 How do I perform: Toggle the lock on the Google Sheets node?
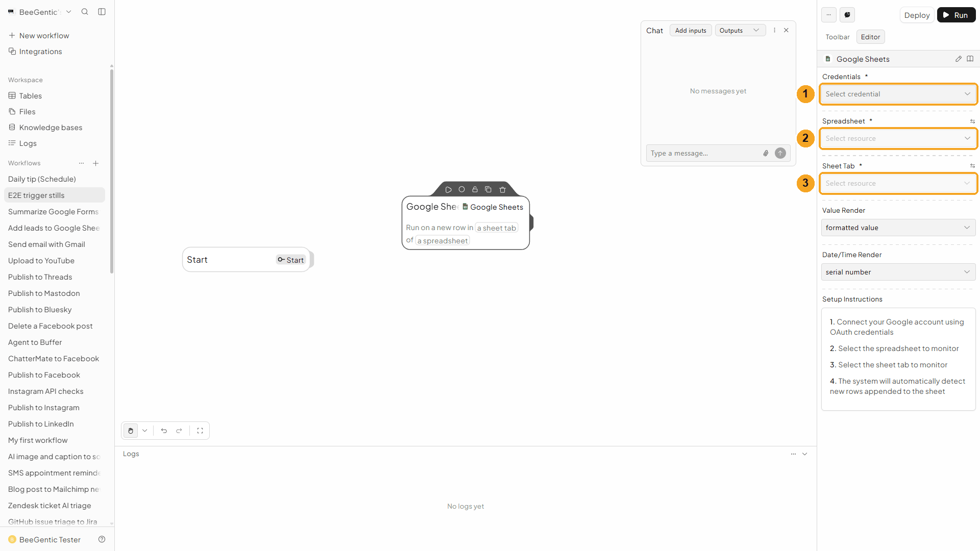tap(475, 189)
